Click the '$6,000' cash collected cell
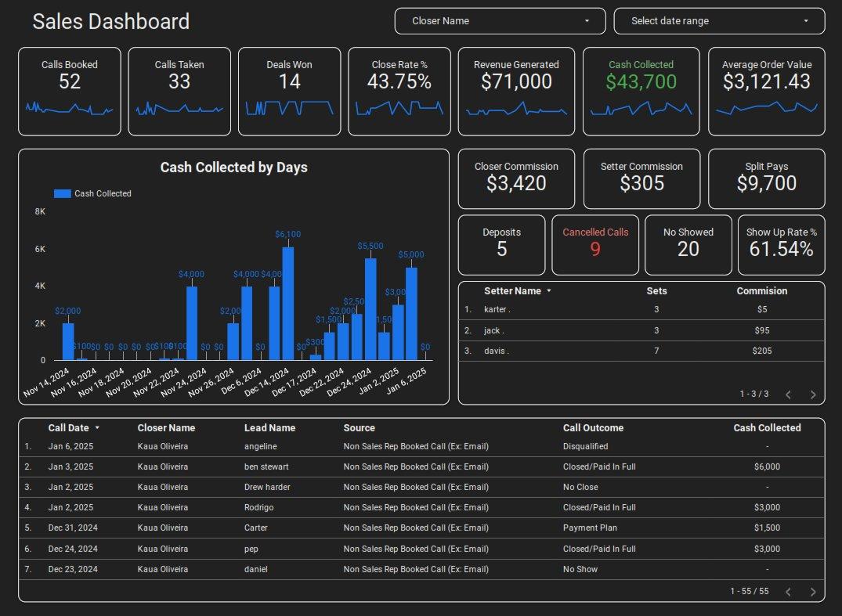Viewport: 842px width, 616px height. pyautogui.click(x=767, y=467)
